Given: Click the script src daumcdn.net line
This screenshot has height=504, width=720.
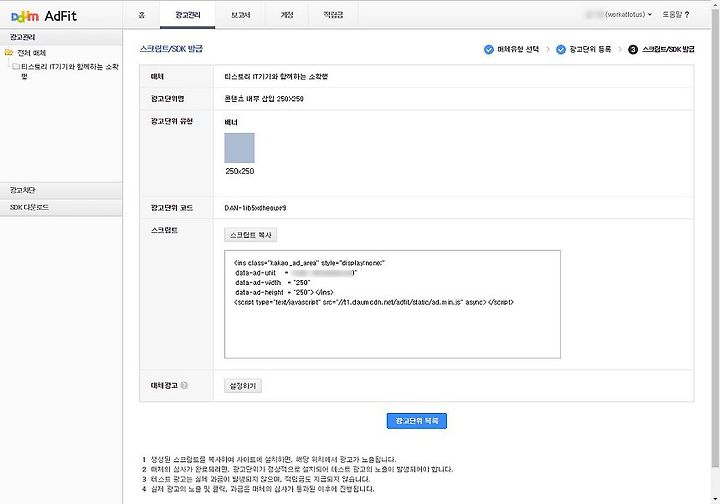Looking at the screenshot, I should 374,302.
